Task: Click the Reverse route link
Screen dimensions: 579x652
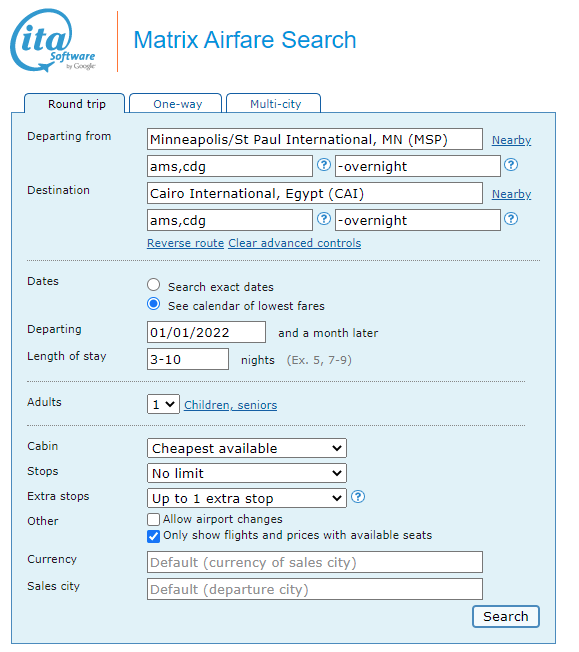Action: point(186,243)
